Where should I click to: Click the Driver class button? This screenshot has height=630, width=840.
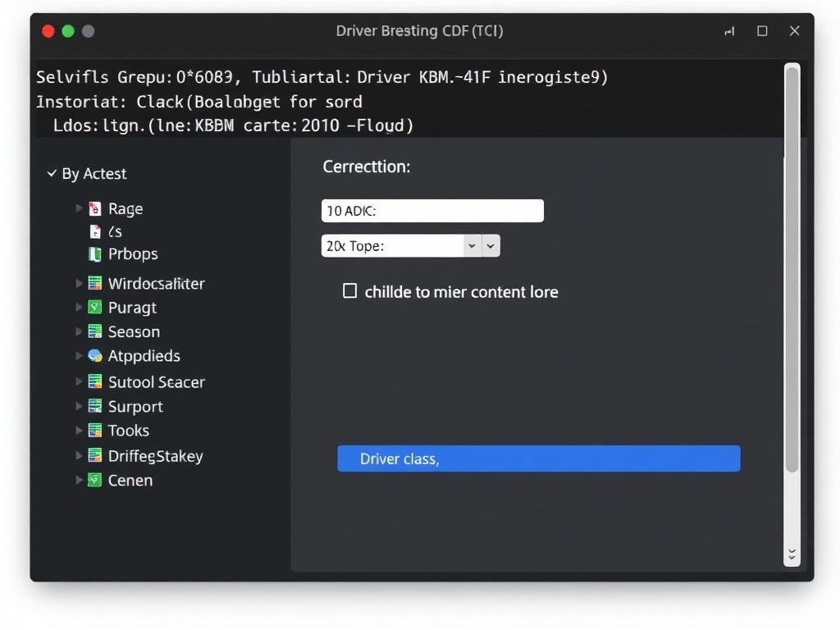click(539, 459)
